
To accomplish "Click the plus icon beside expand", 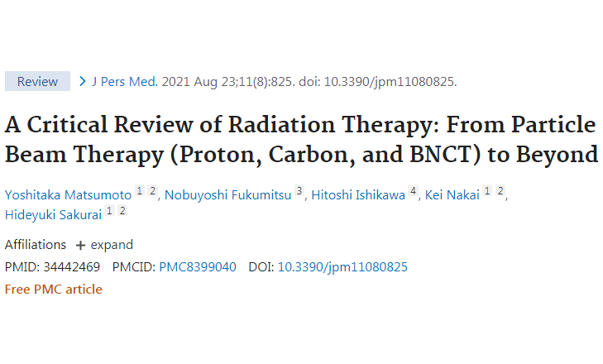I will [80, 246].
